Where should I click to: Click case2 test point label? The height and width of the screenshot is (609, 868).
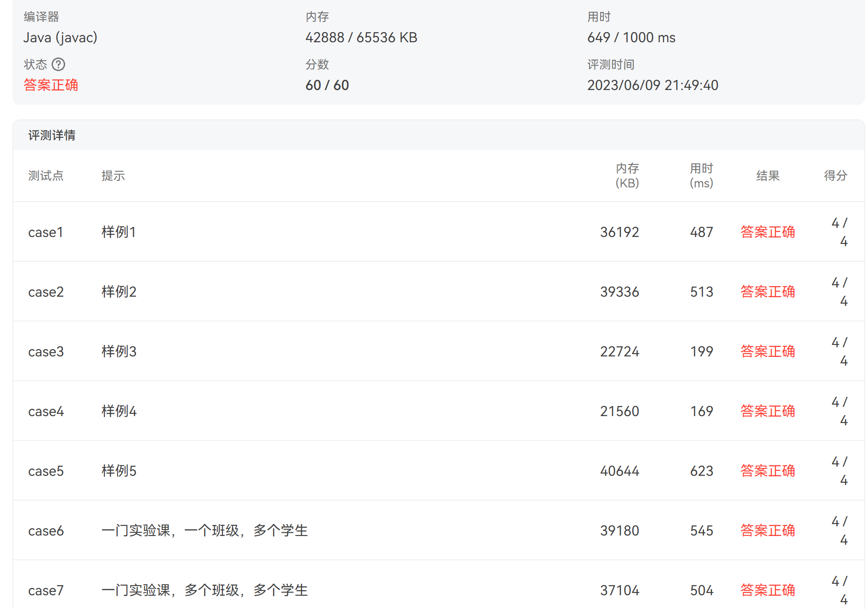point(45,292)
